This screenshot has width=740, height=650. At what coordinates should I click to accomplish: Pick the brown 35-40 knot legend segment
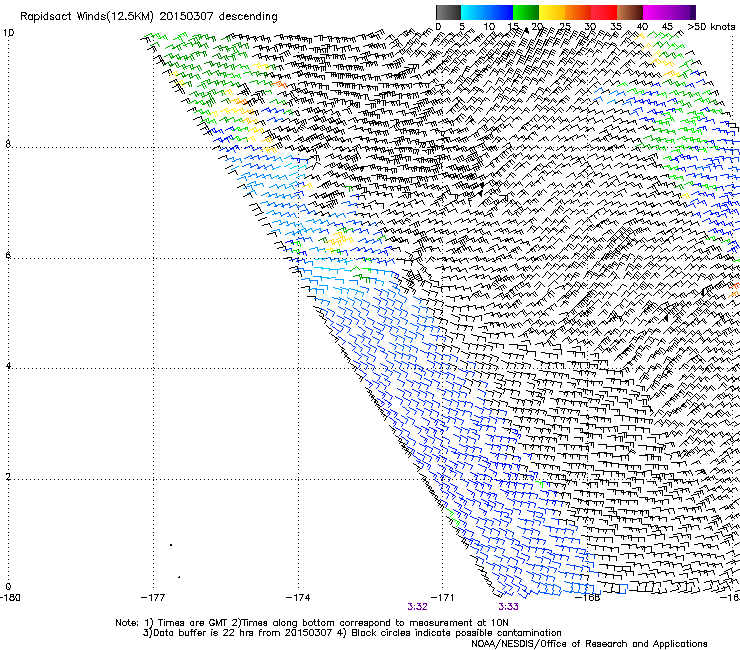pos(630,12)
